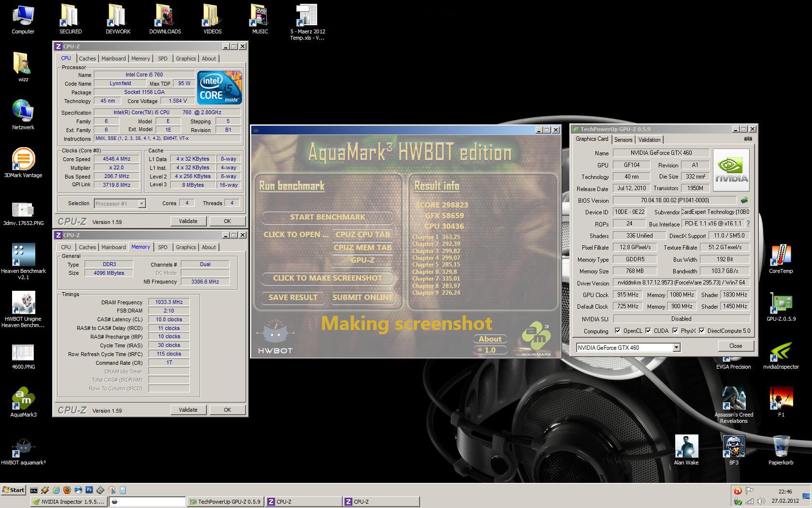
Task: Click the DRAM Frequency 1033.3 MHz value
Action: 168,302
